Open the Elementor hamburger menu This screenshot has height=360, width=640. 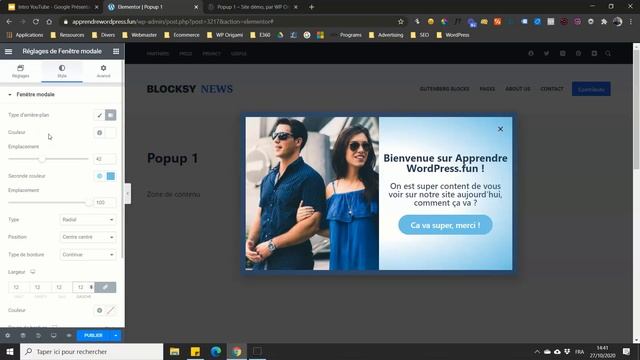[8, 51]
